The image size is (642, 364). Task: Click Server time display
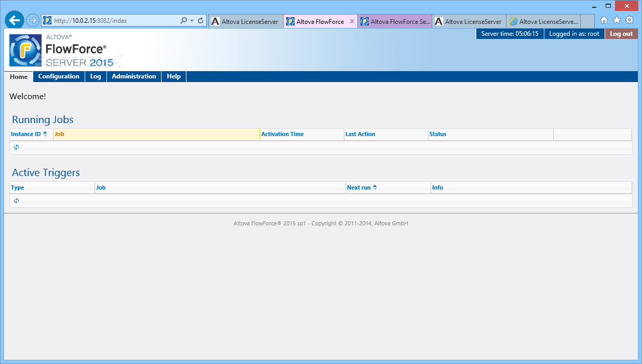[x=510, y=34]
